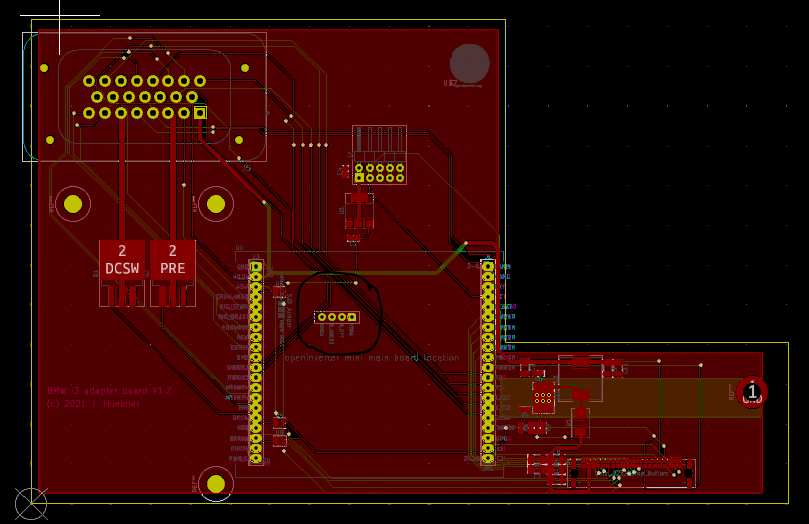Select the round pad labeled 1
The image size is (809, 524).
coord(751,392)
